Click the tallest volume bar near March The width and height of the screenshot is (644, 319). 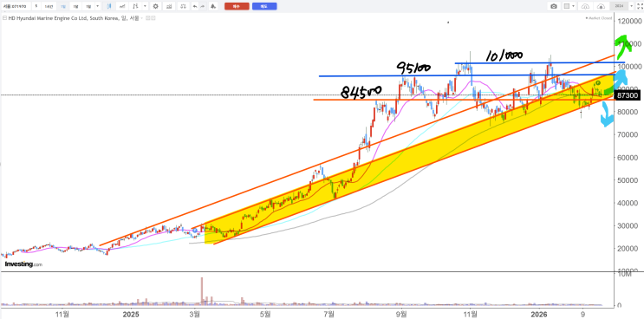(202, 291)
